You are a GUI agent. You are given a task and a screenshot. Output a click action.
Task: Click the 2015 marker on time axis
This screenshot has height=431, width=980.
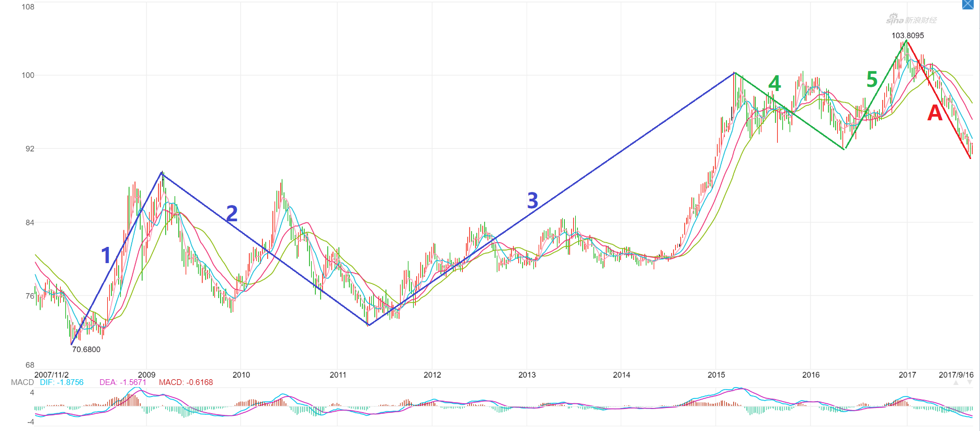pos(716,375)
